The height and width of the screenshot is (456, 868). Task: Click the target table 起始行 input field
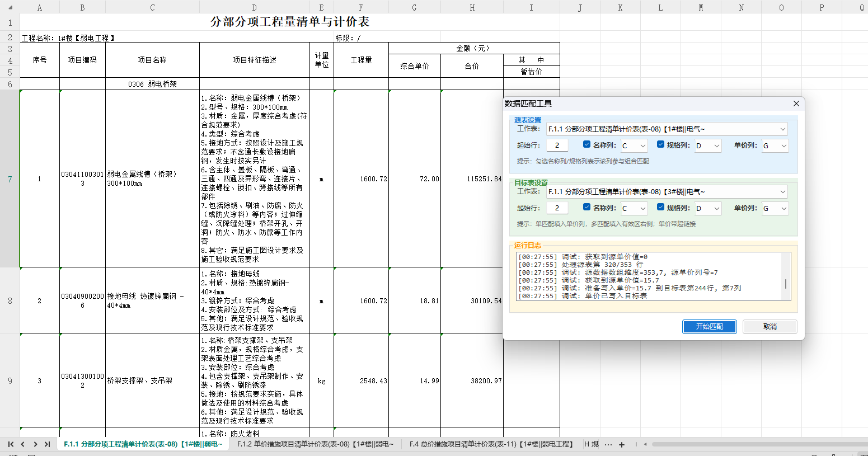[557, 208]
